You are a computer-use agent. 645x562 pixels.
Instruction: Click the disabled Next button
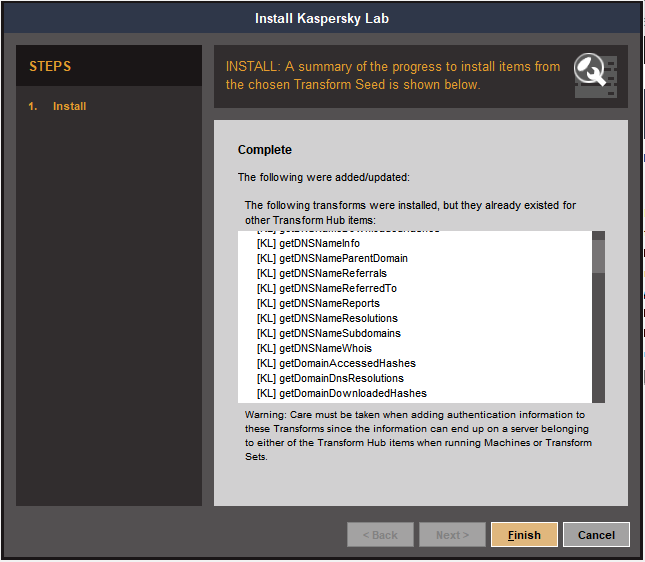452,534
